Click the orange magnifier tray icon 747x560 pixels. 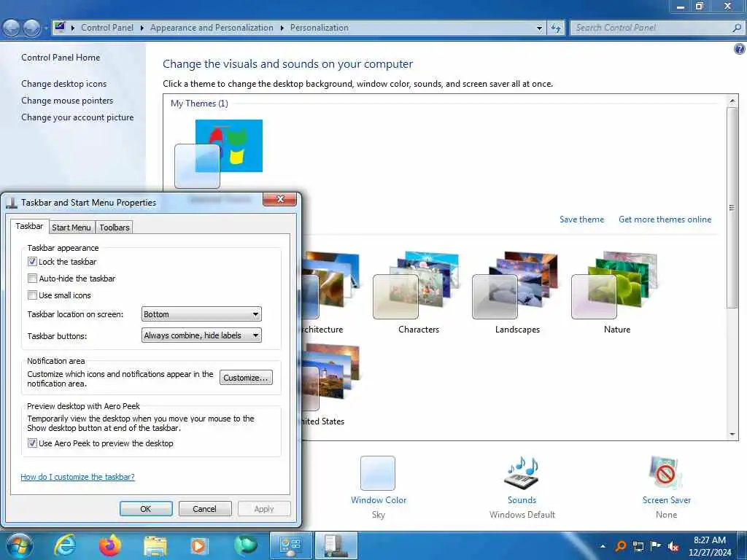(x=620, y=546)
